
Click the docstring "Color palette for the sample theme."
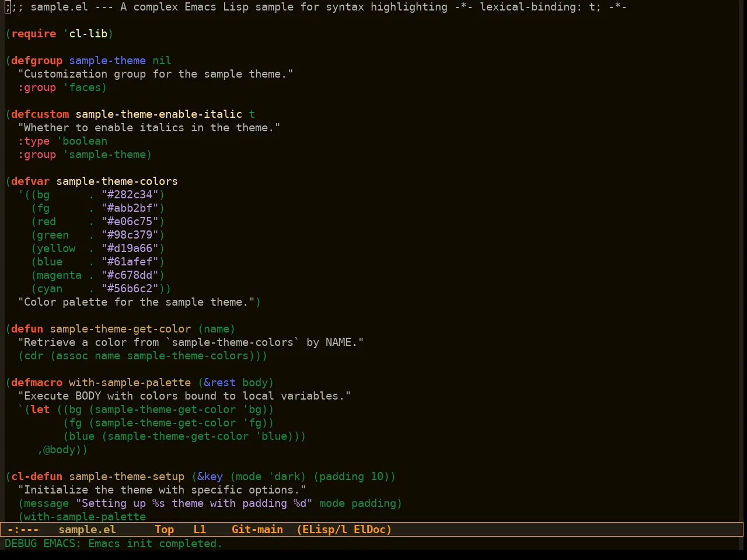(x=136, y=302)
